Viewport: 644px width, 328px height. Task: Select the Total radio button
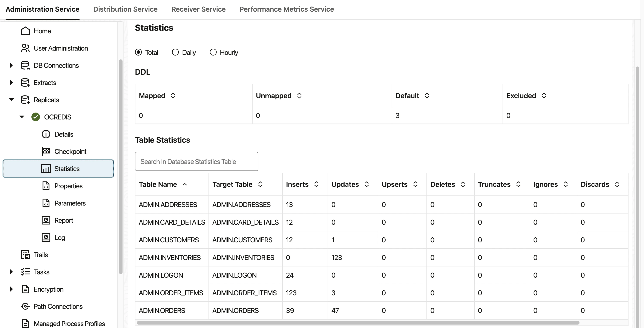point(138,52)
